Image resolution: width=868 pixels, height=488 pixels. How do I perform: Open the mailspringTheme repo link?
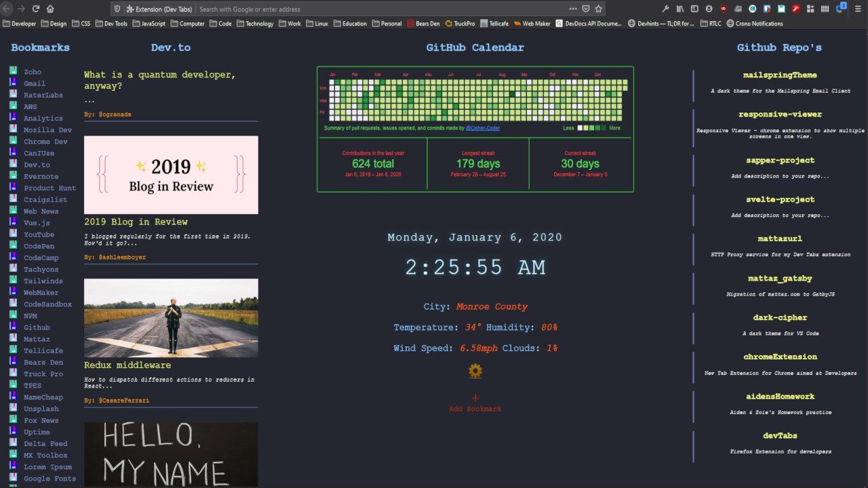pos(780,75)
